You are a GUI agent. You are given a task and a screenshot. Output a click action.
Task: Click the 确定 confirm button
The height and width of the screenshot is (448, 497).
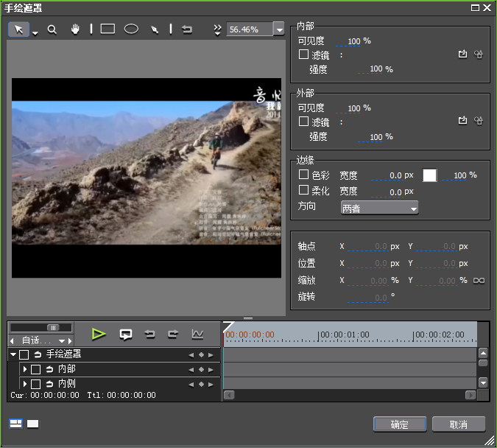[400, 424]
